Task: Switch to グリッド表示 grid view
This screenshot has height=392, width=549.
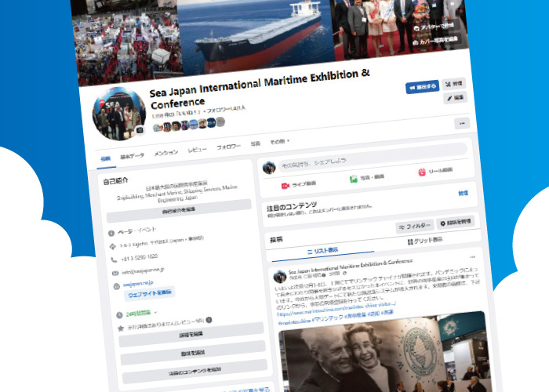Action: (x=425, y=241)
